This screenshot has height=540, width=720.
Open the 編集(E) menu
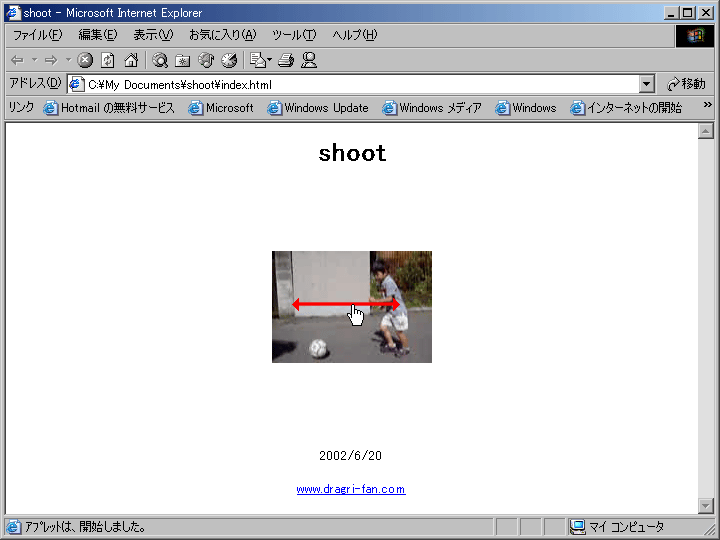pos(98,35)
